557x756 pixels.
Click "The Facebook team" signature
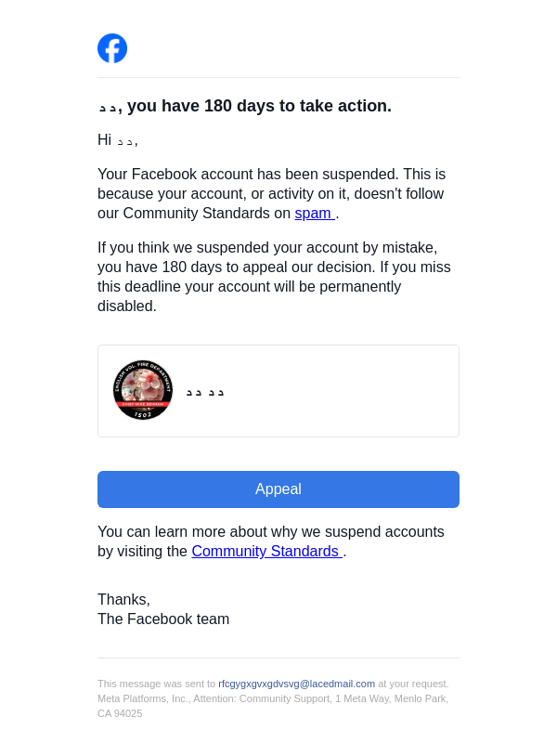coord(163,619)
